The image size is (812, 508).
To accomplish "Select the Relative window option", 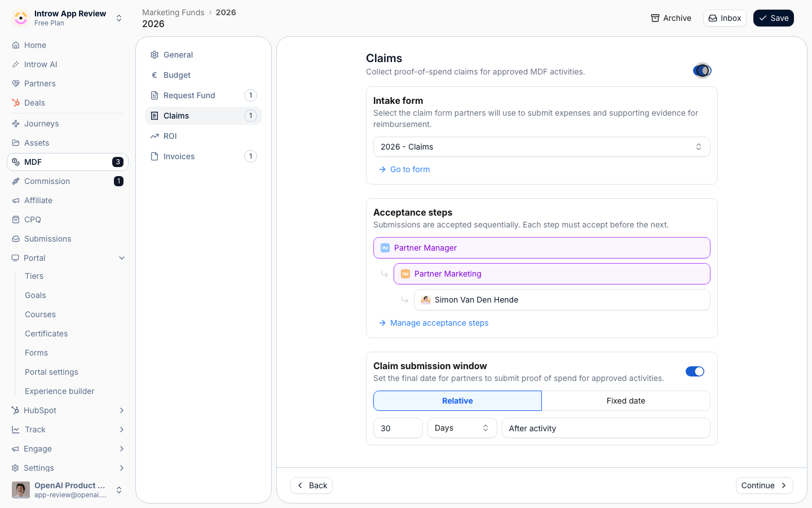I will [457, 401].
